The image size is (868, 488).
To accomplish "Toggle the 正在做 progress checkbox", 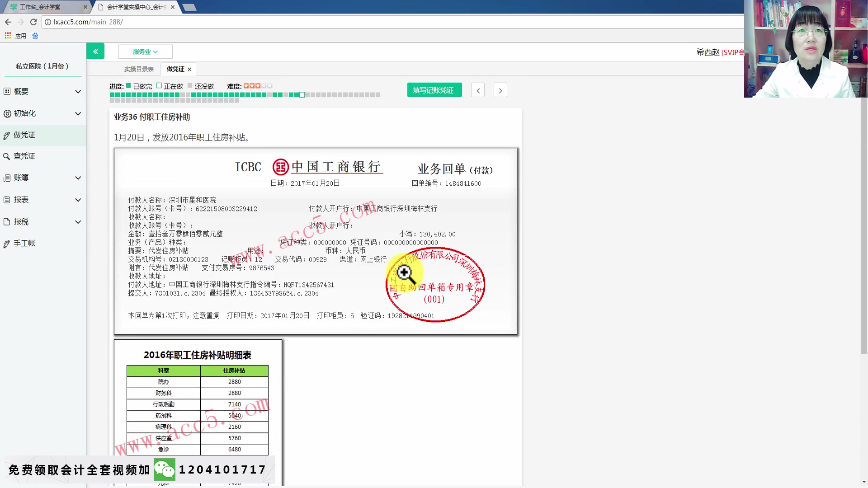I will pyautogui.click(x=159, y=85).
